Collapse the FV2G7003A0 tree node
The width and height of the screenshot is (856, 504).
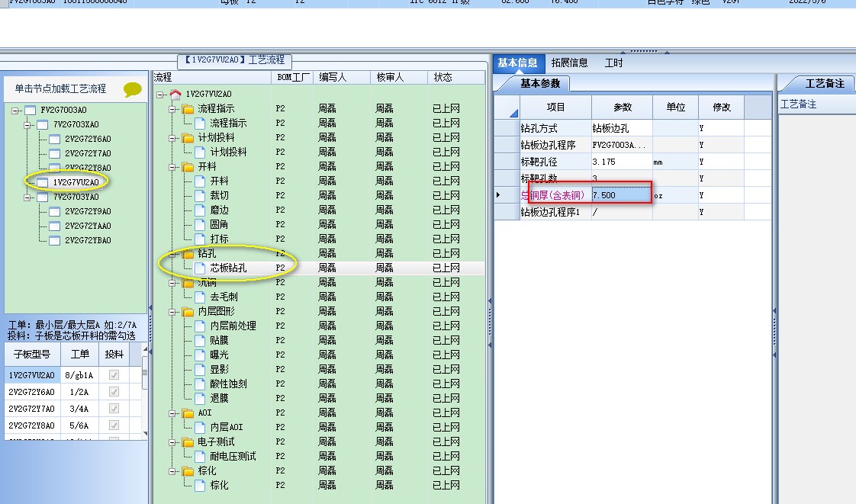click(14, 111)
